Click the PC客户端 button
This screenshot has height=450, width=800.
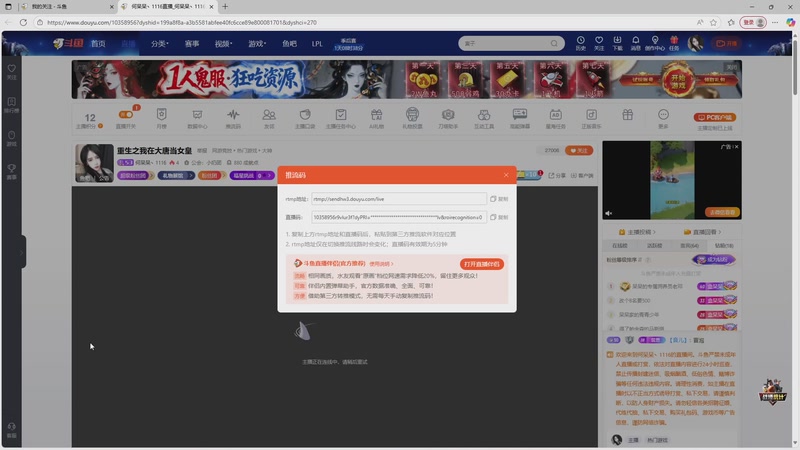tap(714, 117)
